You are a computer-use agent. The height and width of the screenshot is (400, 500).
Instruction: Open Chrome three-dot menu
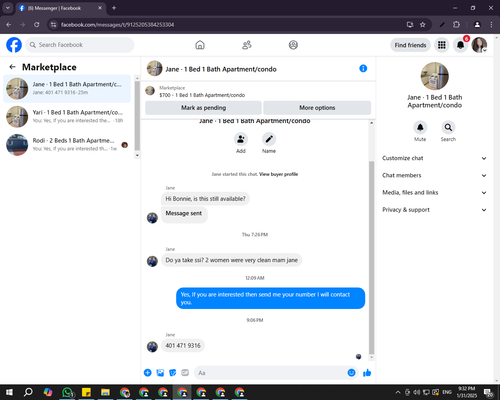(491, 25)
